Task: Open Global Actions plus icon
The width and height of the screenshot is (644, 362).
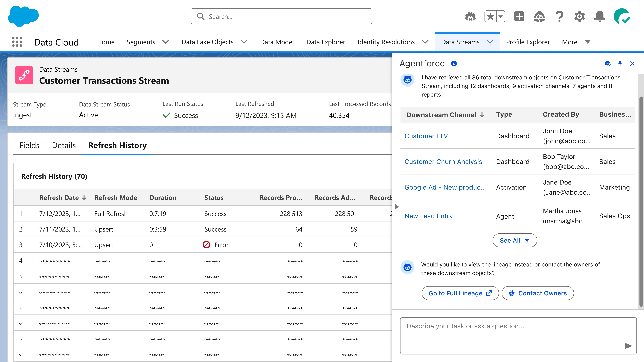Action: pyautogui.click(x=519, y=16)
